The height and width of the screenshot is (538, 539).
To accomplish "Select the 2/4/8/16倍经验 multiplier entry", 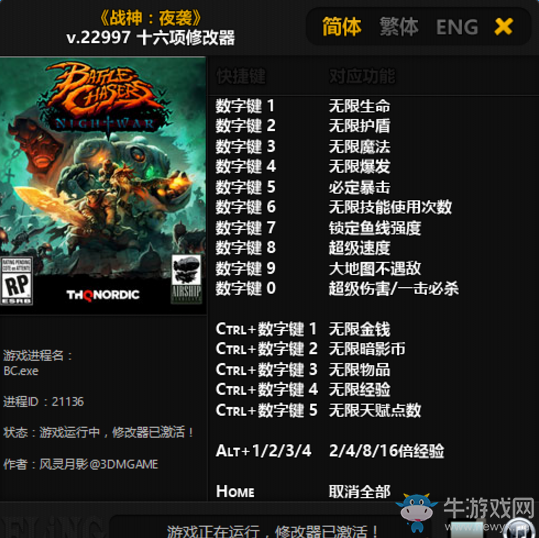I will tap(386, 451).
